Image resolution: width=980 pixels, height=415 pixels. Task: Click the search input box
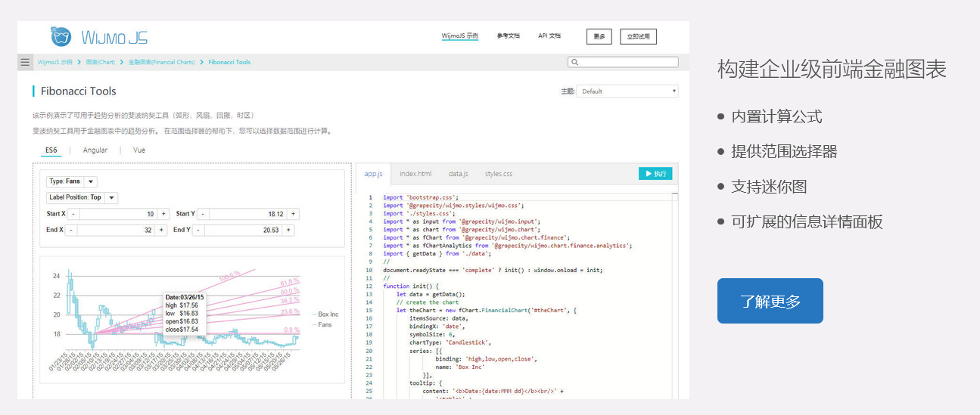point(623,62)
